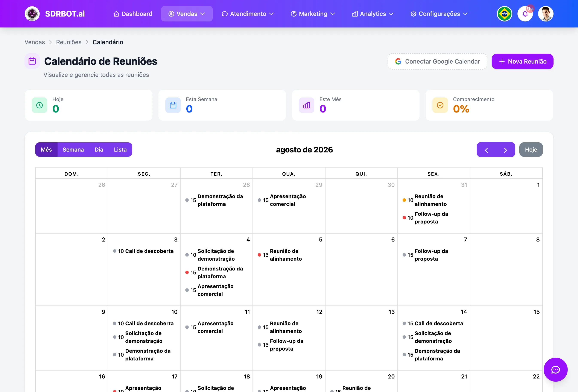
Task: Select day number 1 in the calendar
Action: (538, 185)
